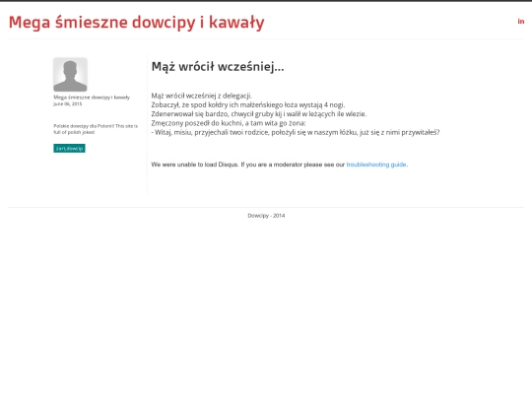532x399 pixels.
Task: Click the line starting 'Zdenerwował się bardzo'
Action: point(259,114)
